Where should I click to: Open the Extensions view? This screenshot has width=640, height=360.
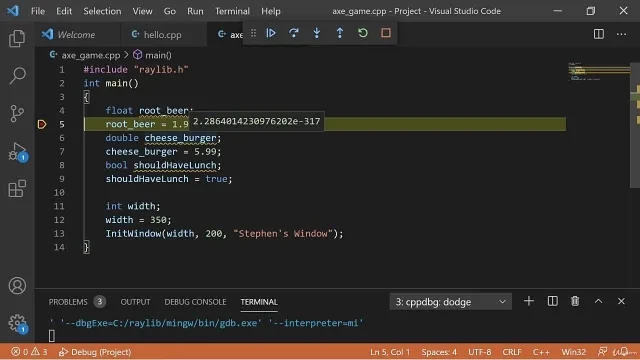tap(17, 189)
